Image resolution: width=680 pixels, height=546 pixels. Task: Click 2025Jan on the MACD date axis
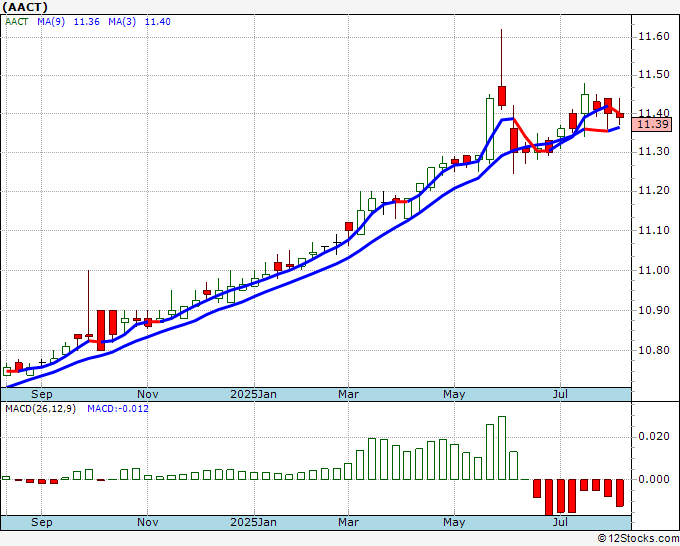click(x=253, y=522)
